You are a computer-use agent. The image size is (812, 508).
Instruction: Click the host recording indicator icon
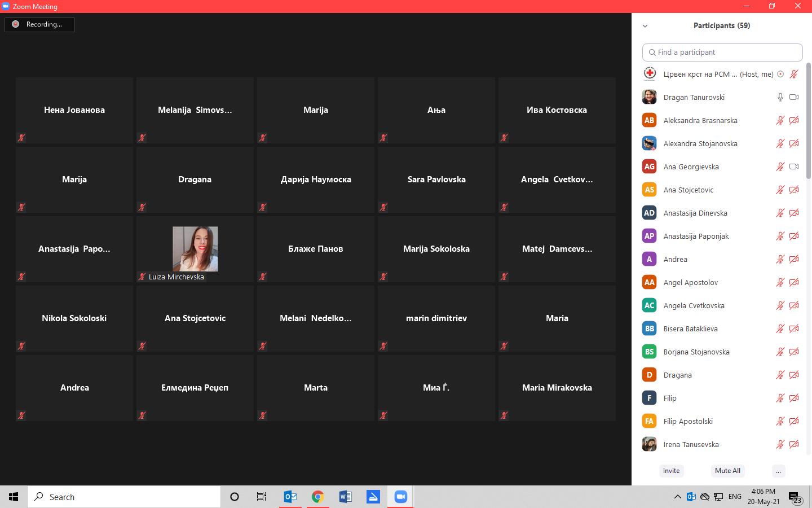point(780,74)
